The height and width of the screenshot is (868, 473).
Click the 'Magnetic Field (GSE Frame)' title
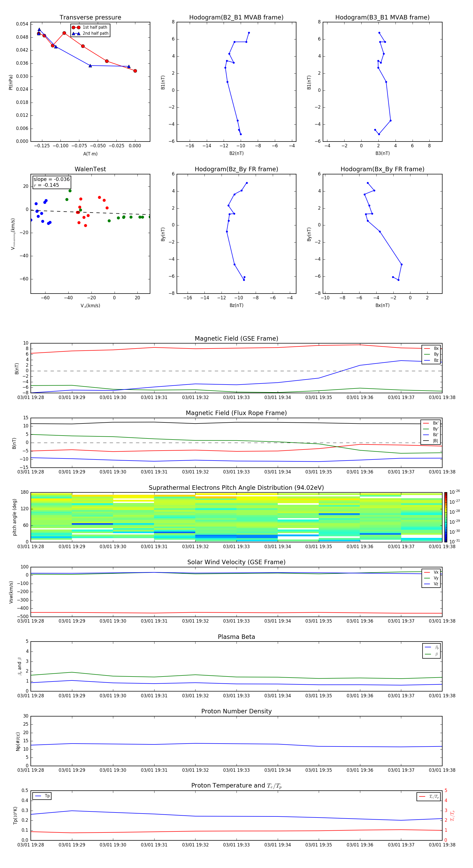click(x=236, y=339)
